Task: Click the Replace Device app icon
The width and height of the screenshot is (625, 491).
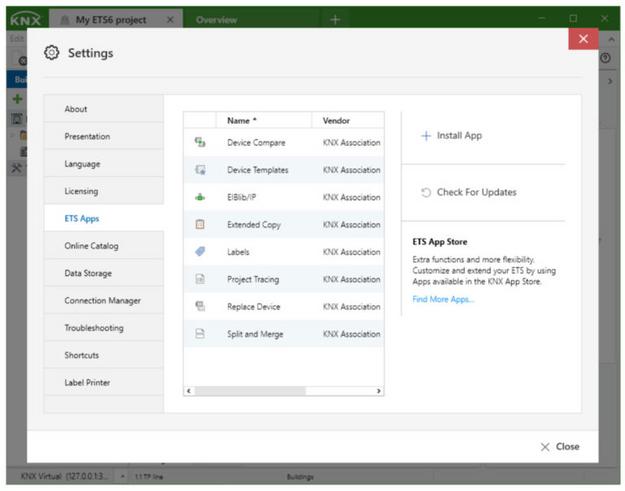Action: (x=199, y=307)
